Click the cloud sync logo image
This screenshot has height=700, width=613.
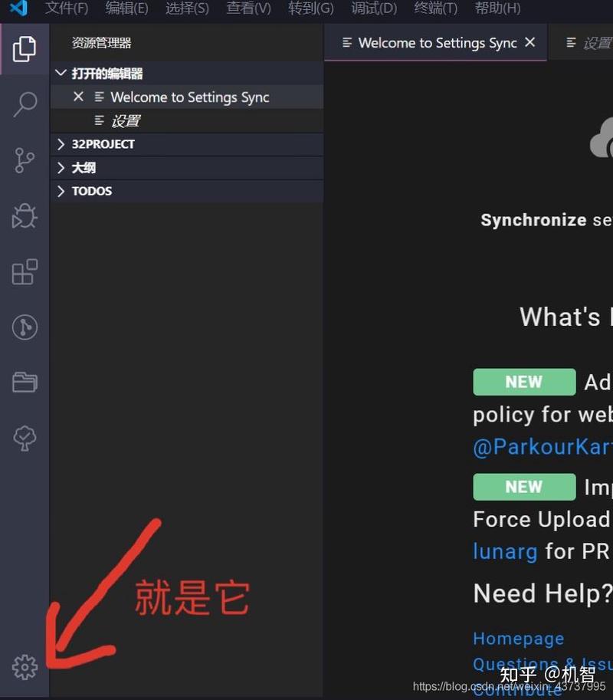[x=602, y=137]
